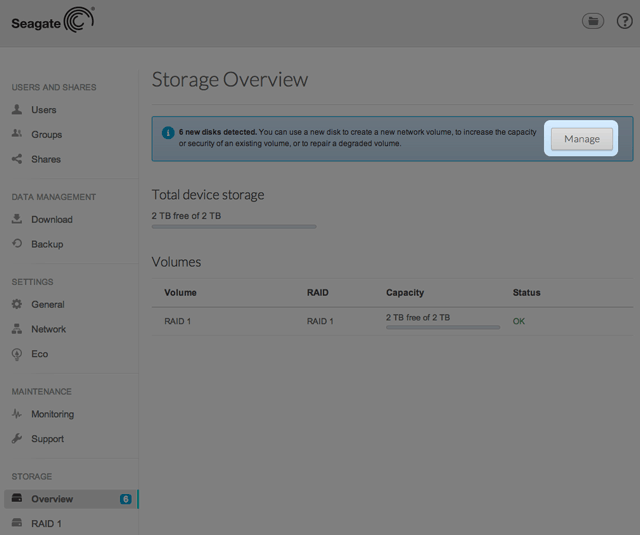Screen dimensions: 640x535
Task: Open the help question mark icon
Action: click(624, 21)
